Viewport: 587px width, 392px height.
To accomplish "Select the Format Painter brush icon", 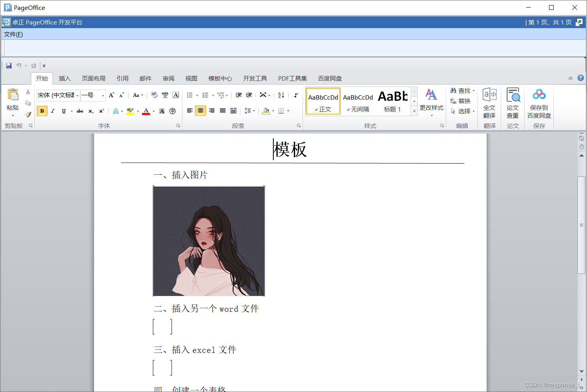I will point(28,115).
